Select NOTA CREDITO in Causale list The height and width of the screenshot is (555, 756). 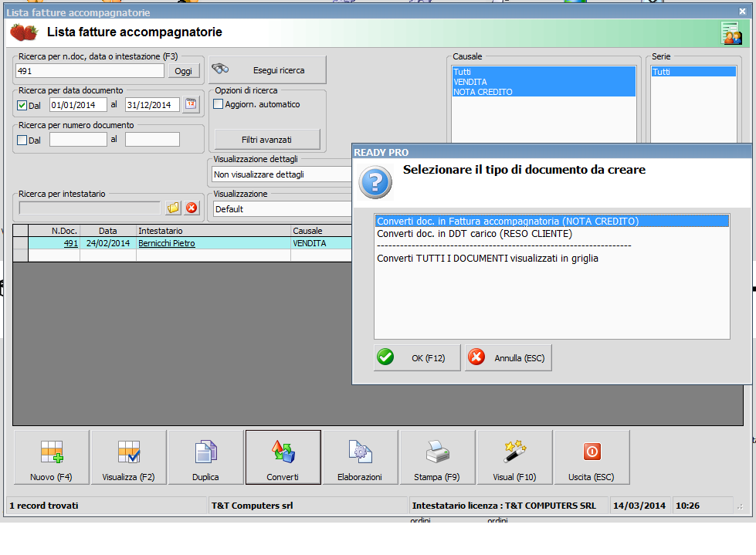544,92
